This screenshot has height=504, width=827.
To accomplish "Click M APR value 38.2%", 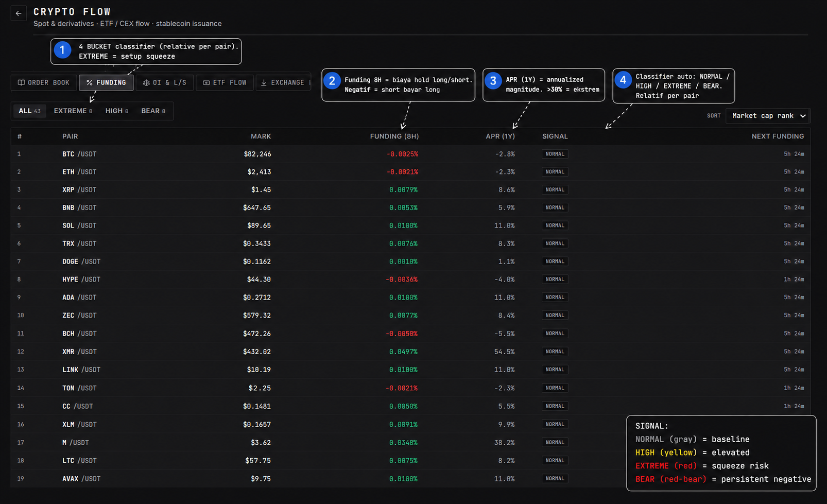I will point(505,442).
